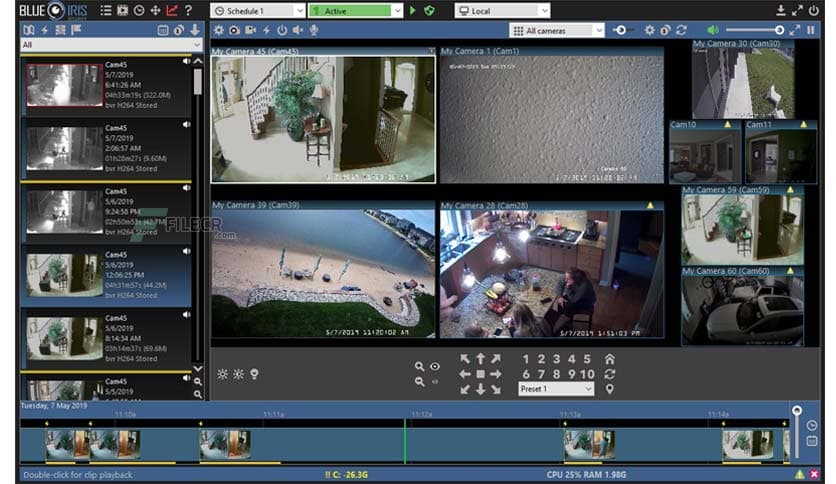
Task: Click the lightning bolt icon in clips toolbar
Action: (x=45, y=30)
